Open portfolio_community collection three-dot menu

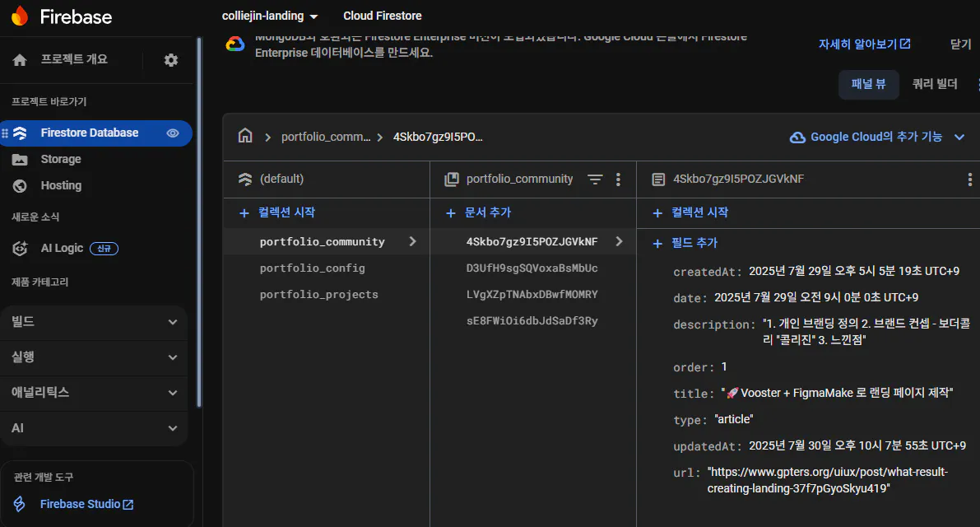tap(619, 179)
